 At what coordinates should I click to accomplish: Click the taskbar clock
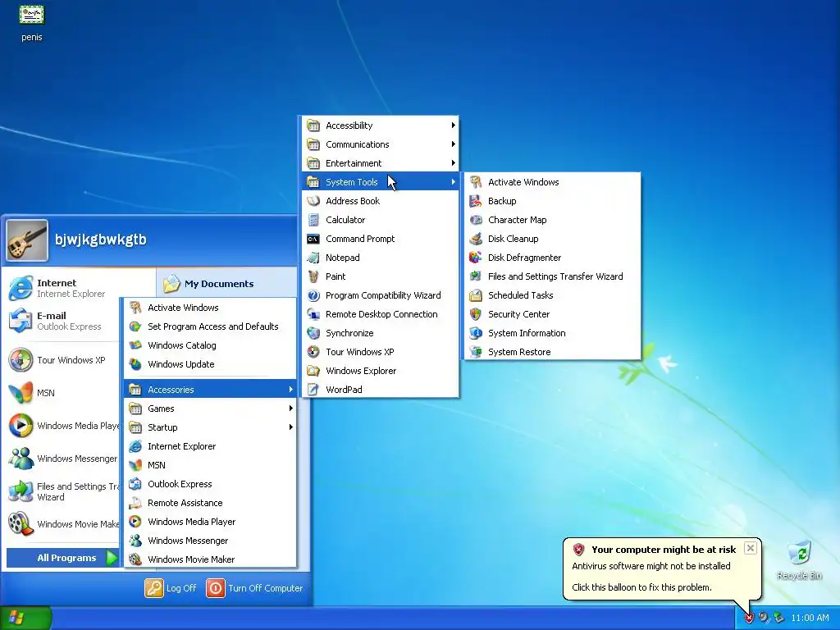click(x=810, y=619)
